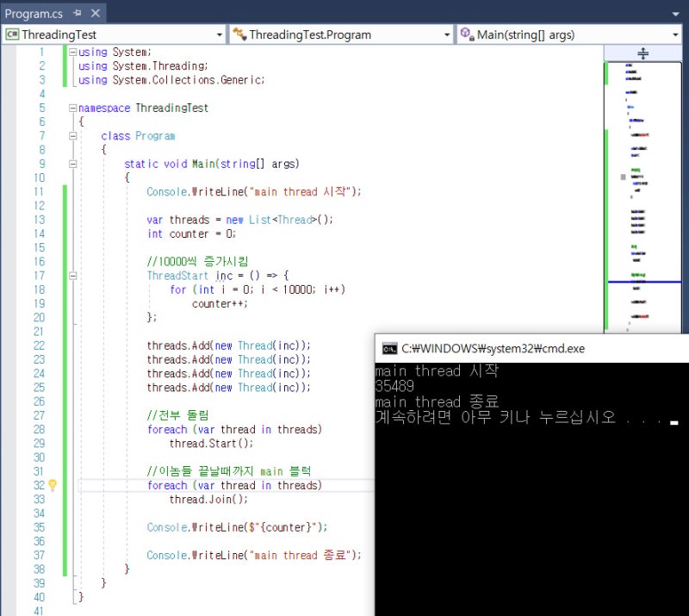Click the lightbulb quick actions icon

(52, 485)
